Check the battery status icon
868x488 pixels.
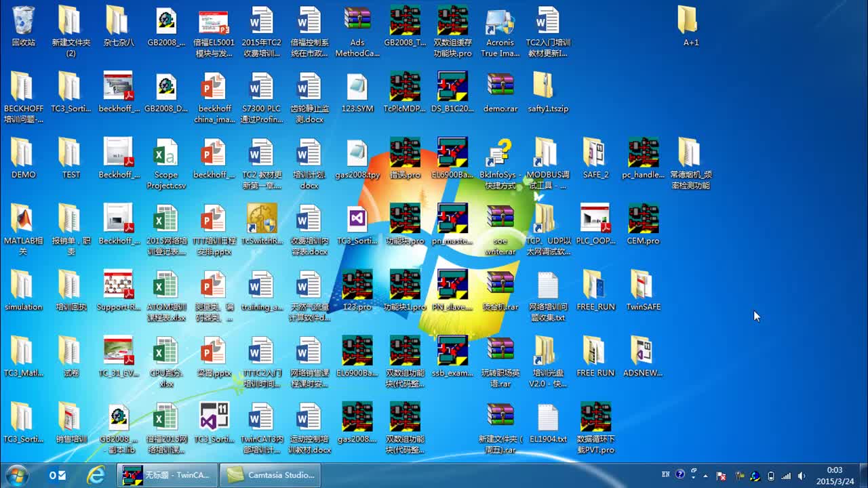point(770,476)
